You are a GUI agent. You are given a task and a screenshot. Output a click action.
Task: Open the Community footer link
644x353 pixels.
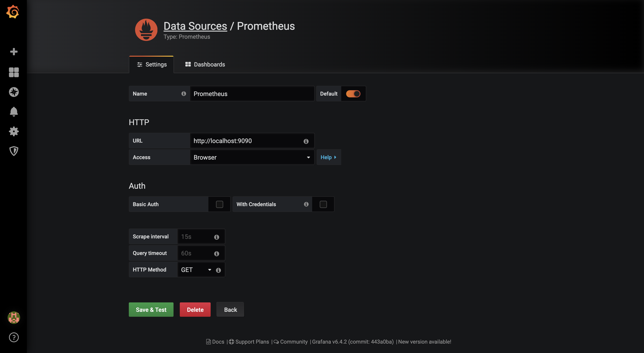pos(291,342)
